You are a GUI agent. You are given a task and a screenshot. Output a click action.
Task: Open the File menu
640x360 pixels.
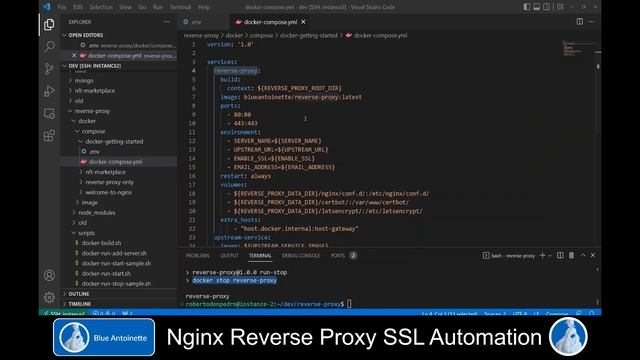[62, 7]
